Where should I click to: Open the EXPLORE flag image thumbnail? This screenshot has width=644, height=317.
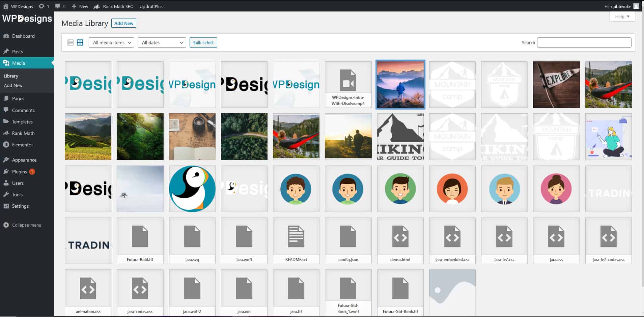pyautogui.click(x=556, y=85)
